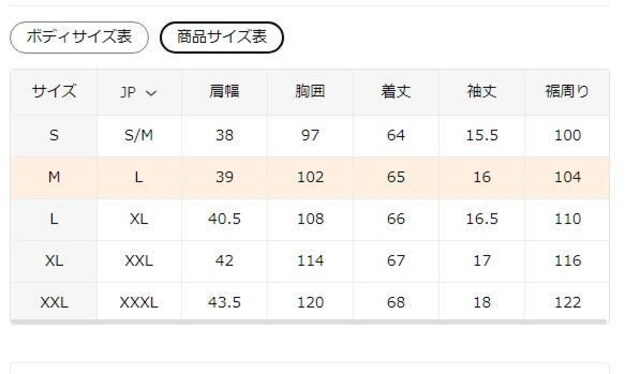640x374 pixels.
Task: Click the 着丈 column header
Action: click(396, 91)
